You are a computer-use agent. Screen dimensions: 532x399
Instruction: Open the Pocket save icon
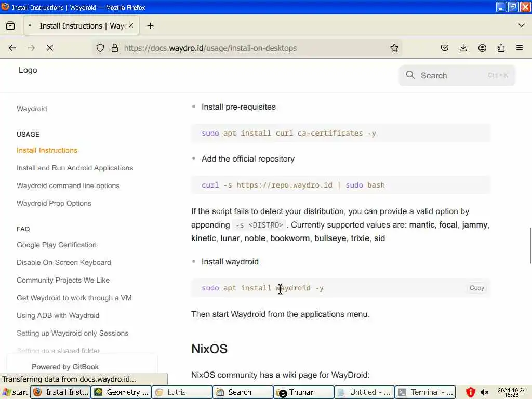(445, 48)
